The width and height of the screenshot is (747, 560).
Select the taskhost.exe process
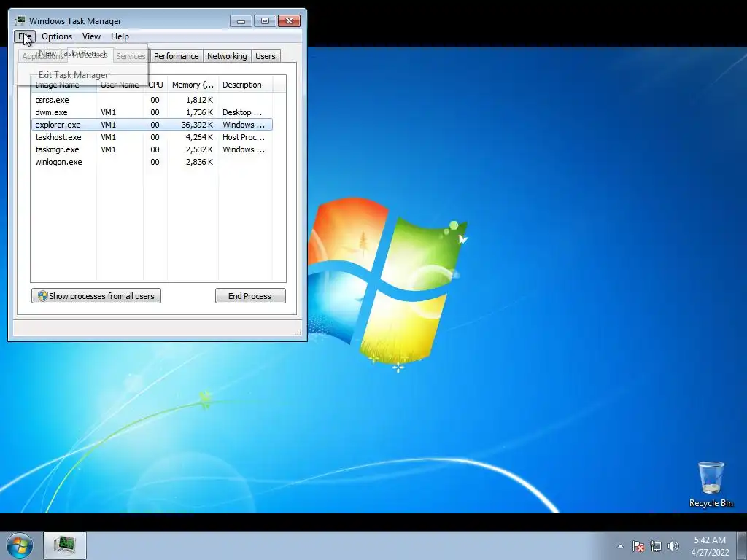click(152, 137)
